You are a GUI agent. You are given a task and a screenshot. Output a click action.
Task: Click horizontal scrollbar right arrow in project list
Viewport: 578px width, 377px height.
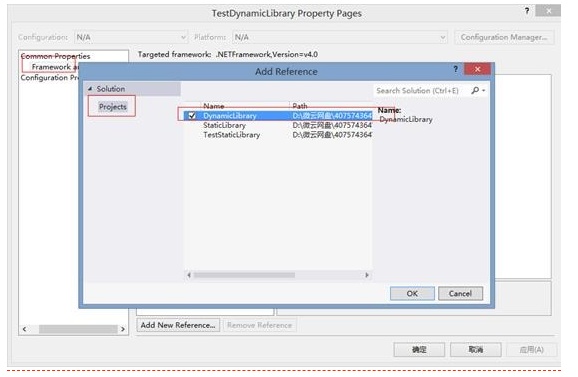(367, 275)
